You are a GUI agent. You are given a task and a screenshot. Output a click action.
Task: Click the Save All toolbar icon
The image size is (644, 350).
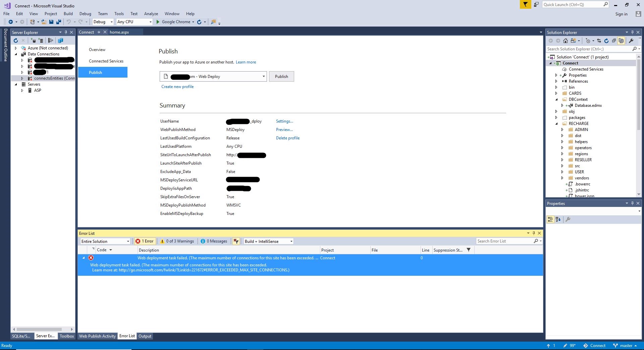tap(59, 22)
